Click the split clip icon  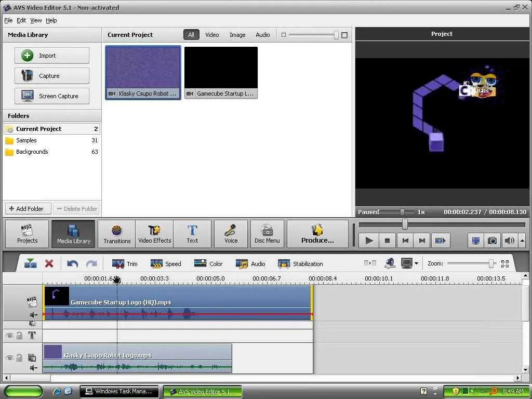tap(31, 263)
